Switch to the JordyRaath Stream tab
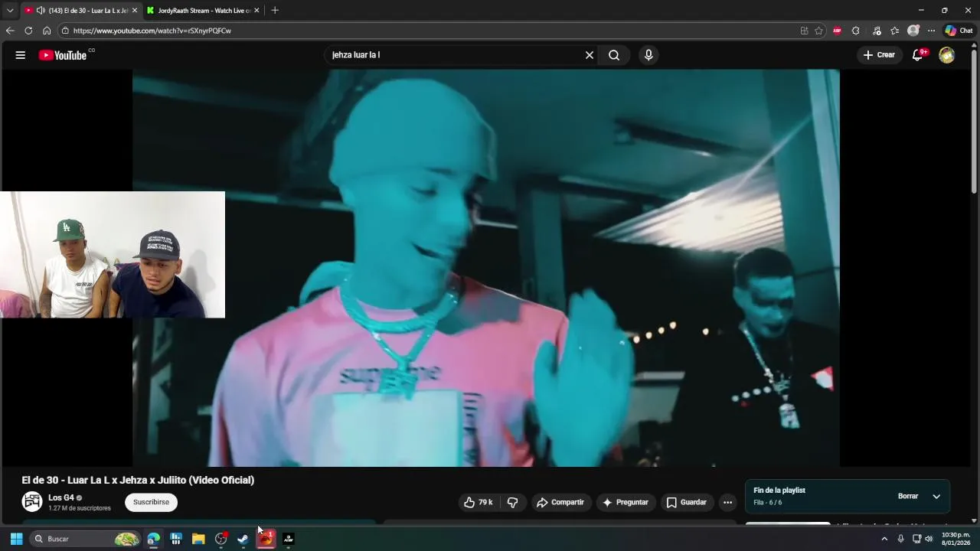The image size is (980, 551). coord(202,11)
